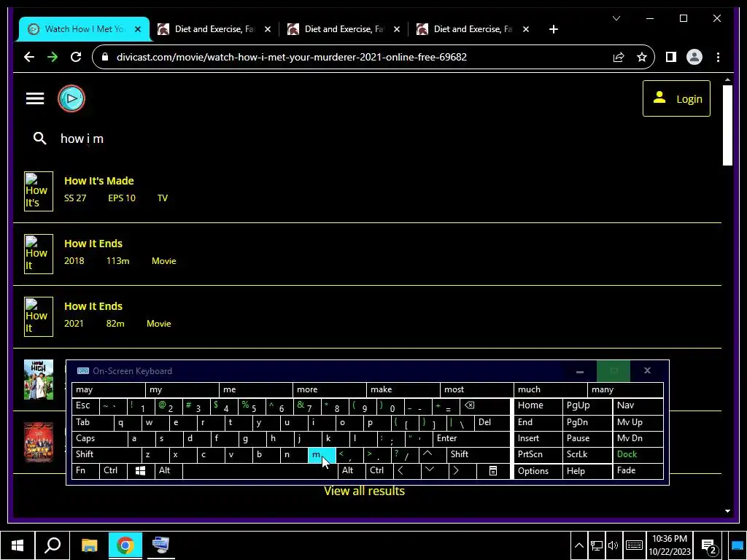Toggle the ScrLk key on On-Screen Keyboard
Viewport: 747px width, 560px height.
pyautogui.click(x=587, y=454)
